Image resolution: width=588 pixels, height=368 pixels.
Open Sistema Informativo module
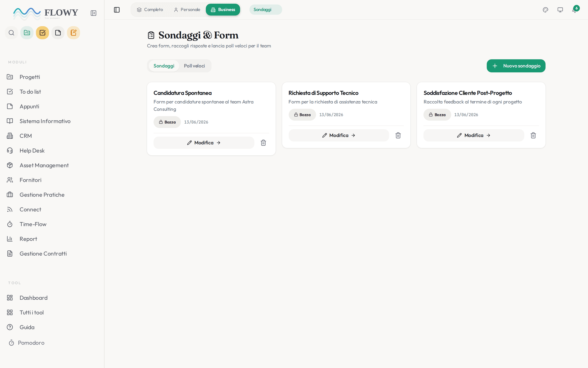coord(52,121)
